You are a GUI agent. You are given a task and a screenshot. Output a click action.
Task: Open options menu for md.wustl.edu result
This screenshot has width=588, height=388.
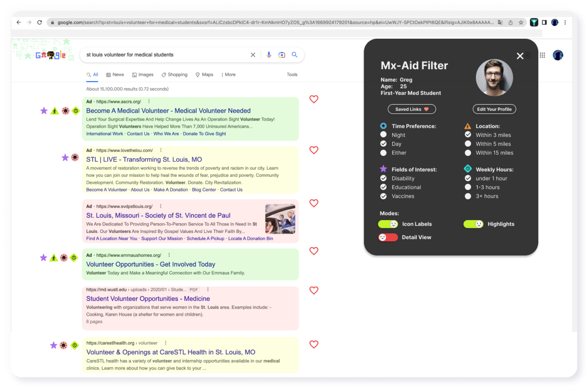pyautogui.click(x=208, y=289)
